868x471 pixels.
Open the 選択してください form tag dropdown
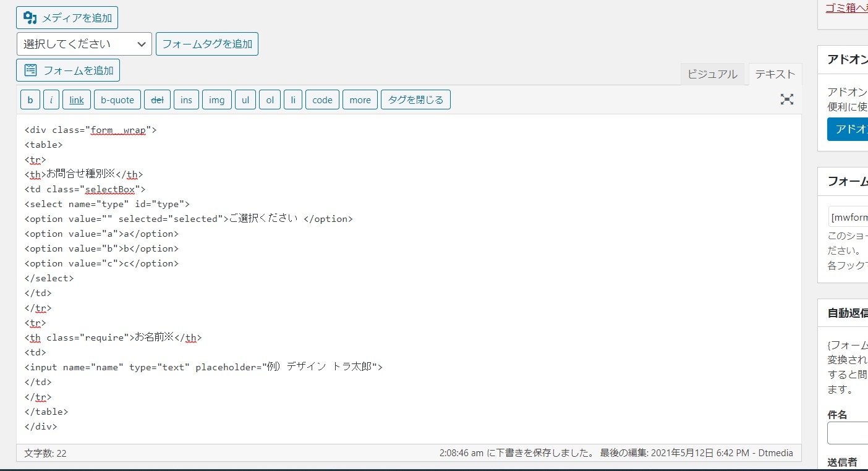point(84,44)
